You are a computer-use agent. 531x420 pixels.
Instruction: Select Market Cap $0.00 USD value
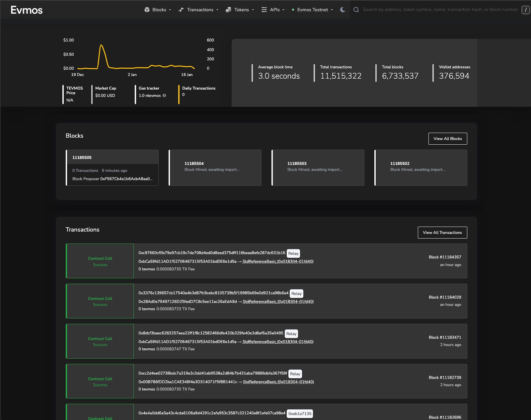pos(105,96)
